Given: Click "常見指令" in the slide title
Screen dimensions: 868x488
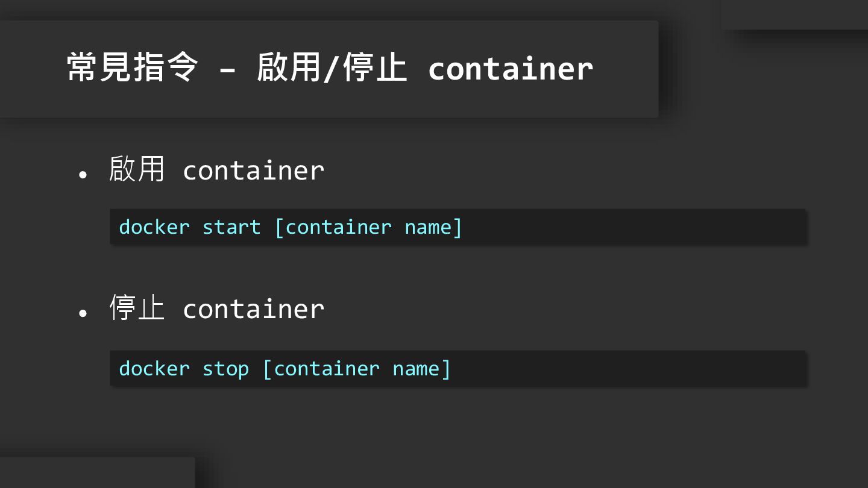Looking at the screenshot, I should 132,67.
